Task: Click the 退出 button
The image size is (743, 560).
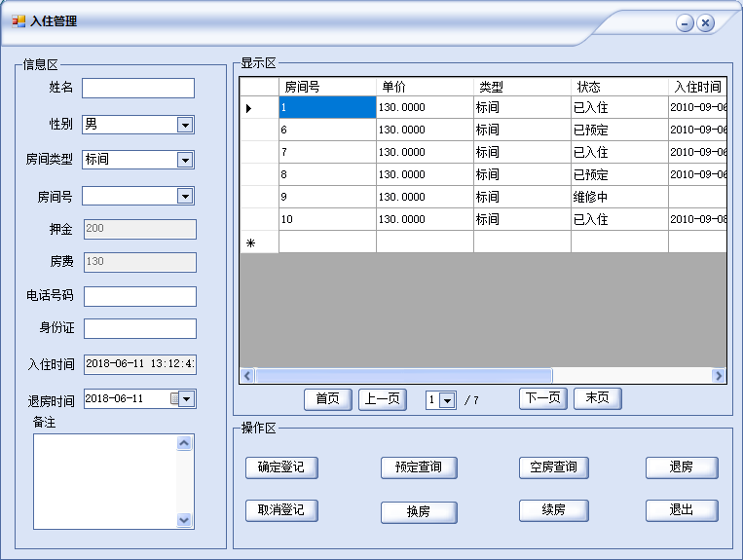Action: [682, 510]
